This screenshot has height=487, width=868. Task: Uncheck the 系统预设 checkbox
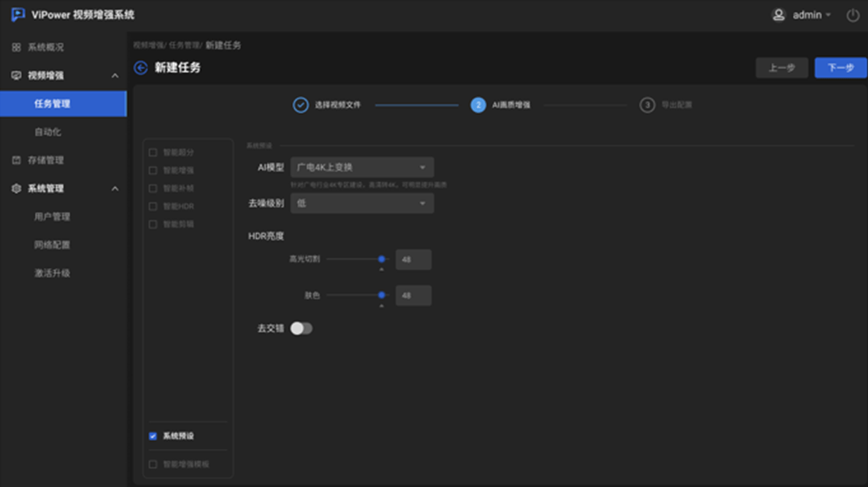(153, 436)
